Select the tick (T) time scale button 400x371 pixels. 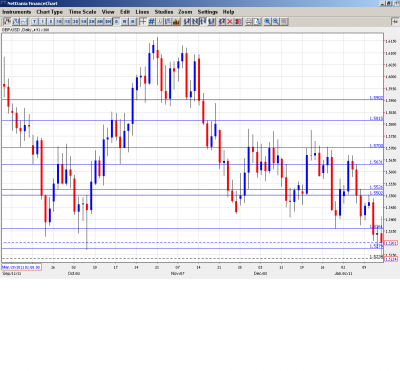[x=34, y=22]
